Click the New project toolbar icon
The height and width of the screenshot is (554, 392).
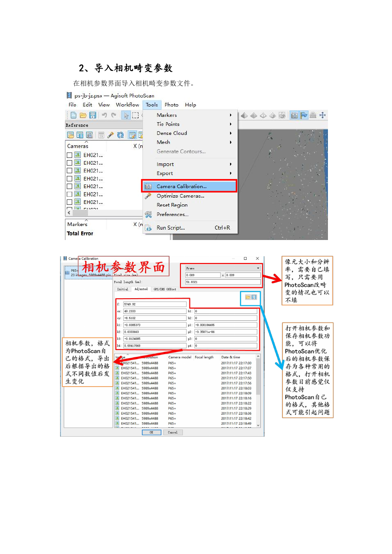[74, 115]
